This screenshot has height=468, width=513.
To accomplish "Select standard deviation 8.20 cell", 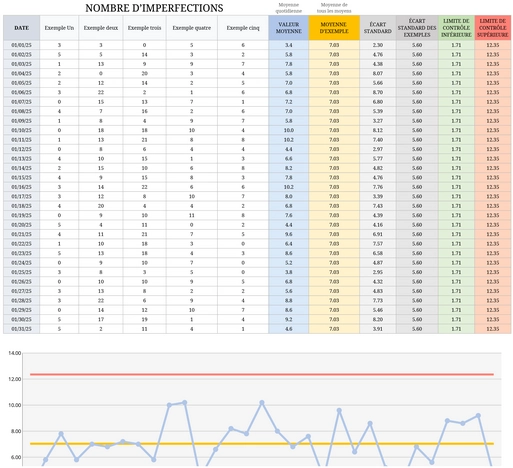I will click(378, 320).
